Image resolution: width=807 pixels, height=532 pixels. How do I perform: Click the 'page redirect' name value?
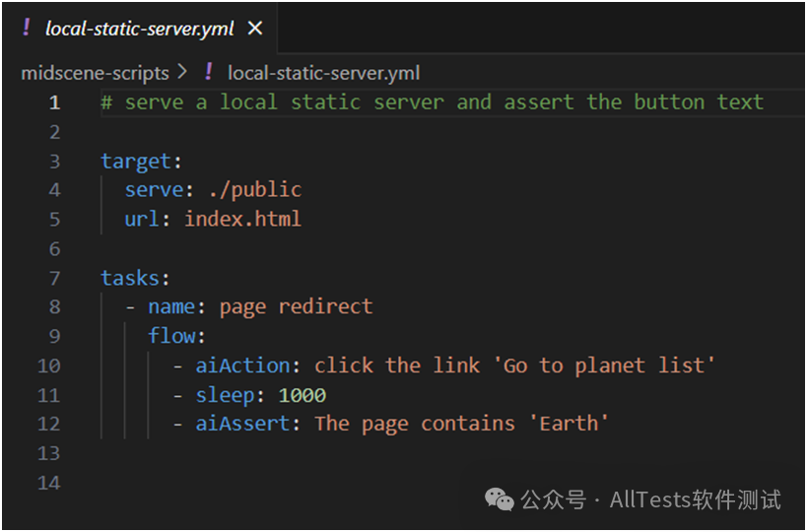point(296,307)
